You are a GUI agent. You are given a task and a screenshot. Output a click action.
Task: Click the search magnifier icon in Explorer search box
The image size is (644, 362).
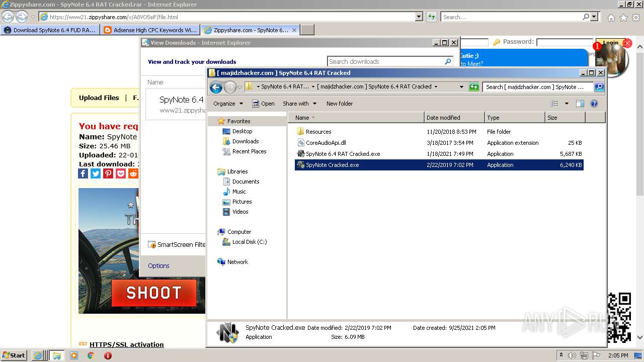(599, 87)
